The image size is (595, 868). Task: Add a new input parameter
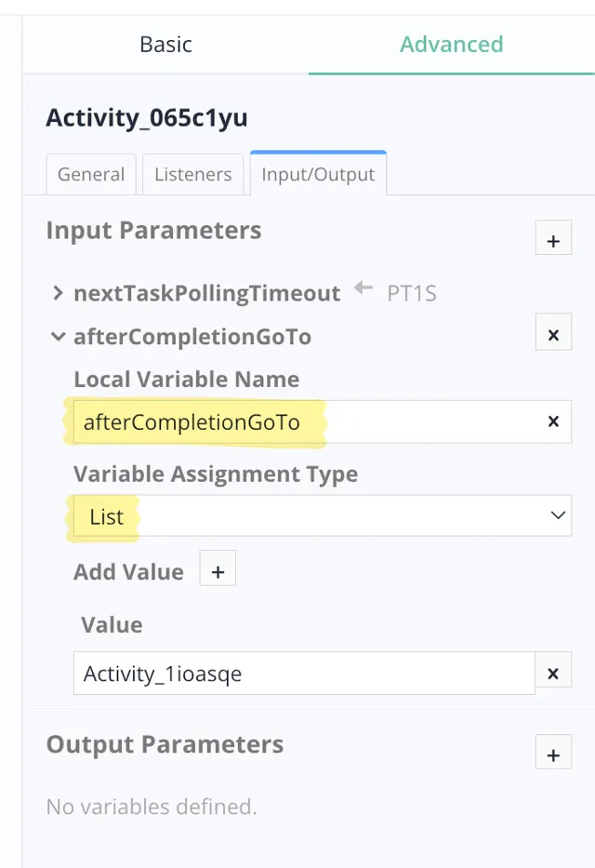click(553, 241)
